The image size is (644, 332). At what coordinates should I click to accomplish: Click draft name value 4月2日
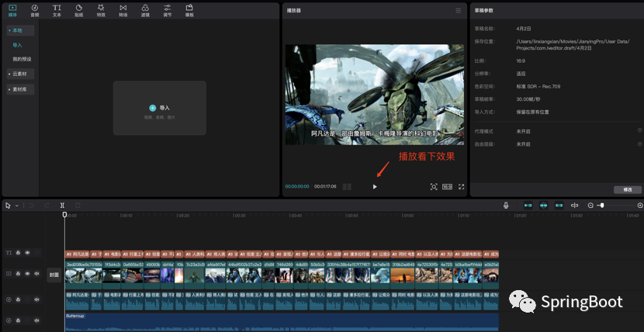(524, 29)
